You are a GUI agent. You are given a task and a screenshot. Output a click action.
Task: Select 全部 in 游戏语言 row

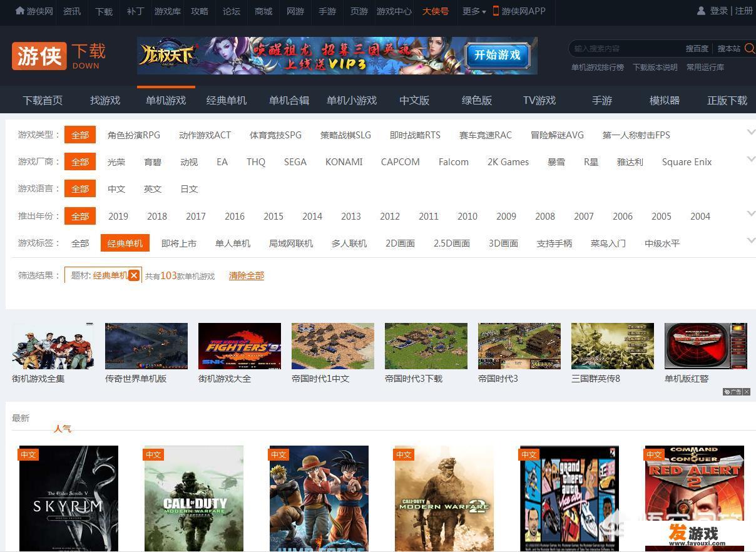(80, 188)
